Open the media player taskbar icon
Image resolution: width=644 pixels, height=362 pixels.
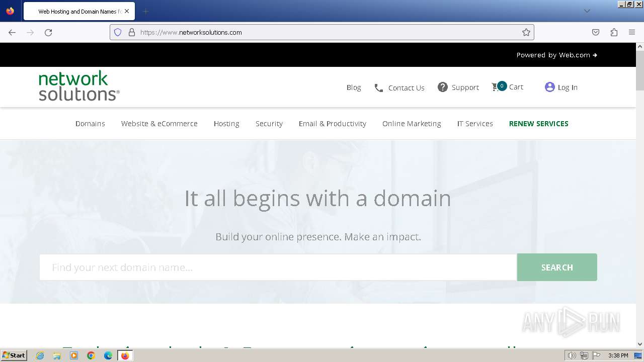click(74, 355)
